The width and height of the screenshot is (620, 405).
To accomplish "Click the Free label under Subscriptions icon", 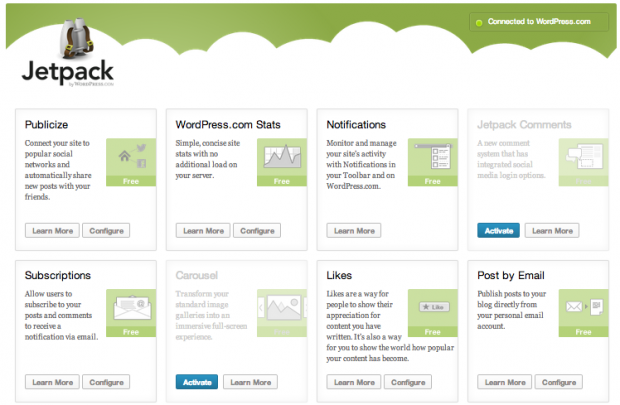I will pyautogui.click(x=131, y=332).
